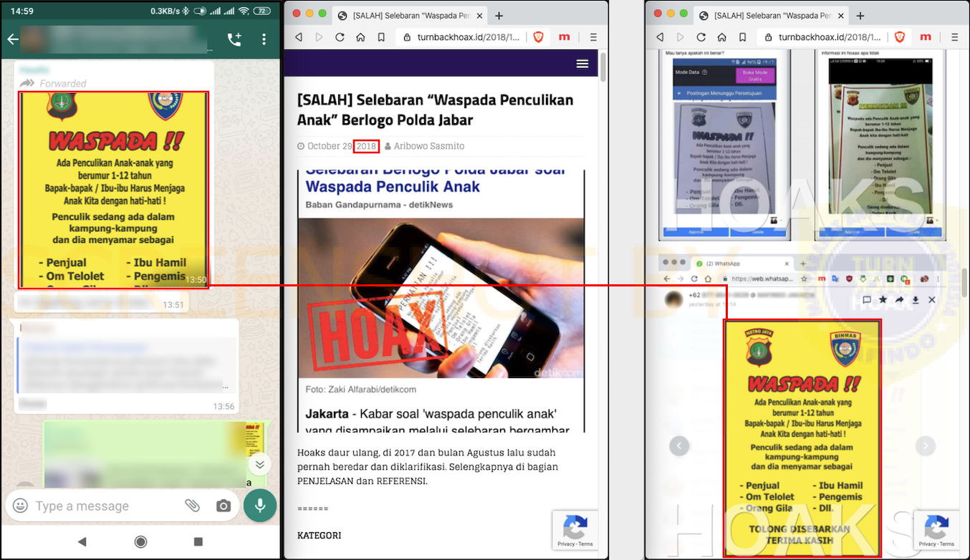Click red 'm' extension in right browser
Screen dimensions: 970x560
926,37
